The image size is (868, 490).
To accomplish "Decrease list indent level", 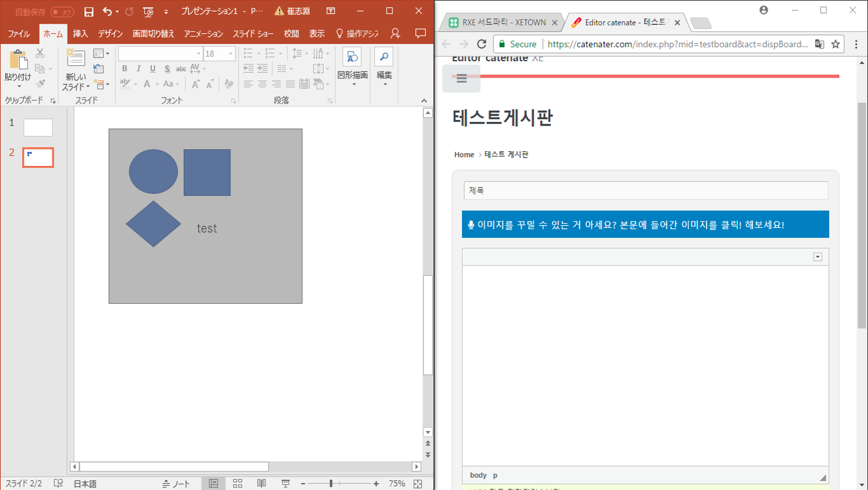I will tap(248, 69).
